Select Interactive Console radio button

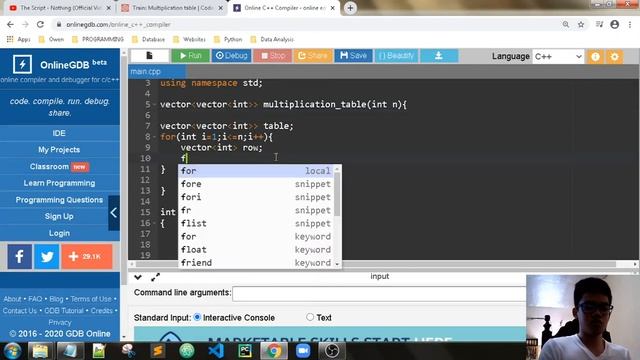pyautogui.click(x=198, y=317)
